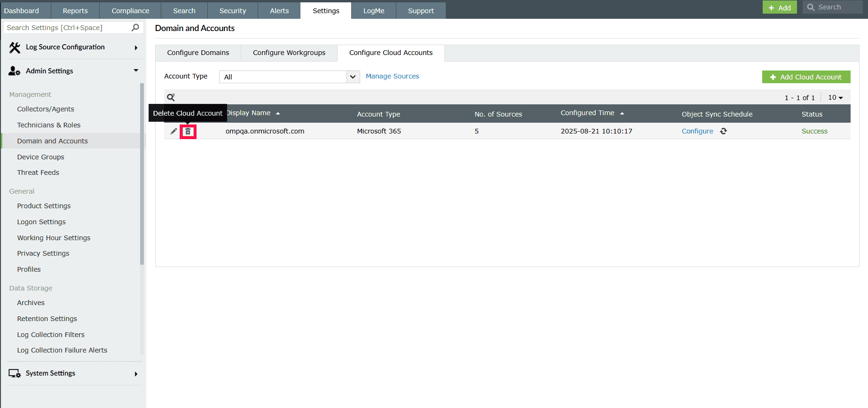Sort by Configured Time arrow
Viewport: 868px width, 408px height.
tap(622, 113)
